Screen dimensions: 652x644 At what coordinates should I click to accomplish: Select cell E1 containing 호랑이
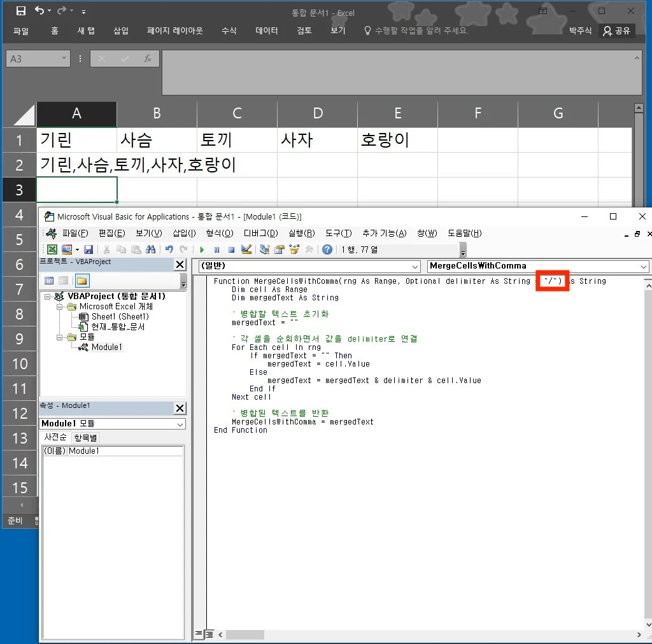point(397,140)
